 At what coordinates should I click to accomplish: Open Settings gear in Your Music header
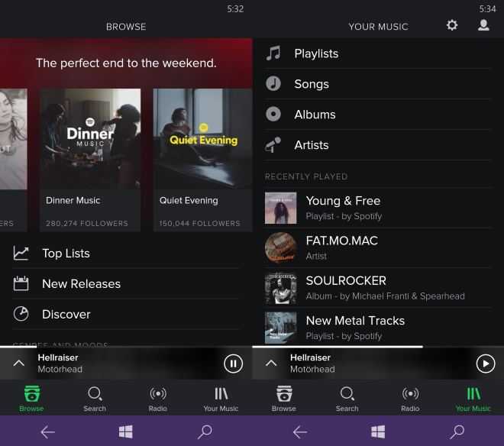[452, 25]
